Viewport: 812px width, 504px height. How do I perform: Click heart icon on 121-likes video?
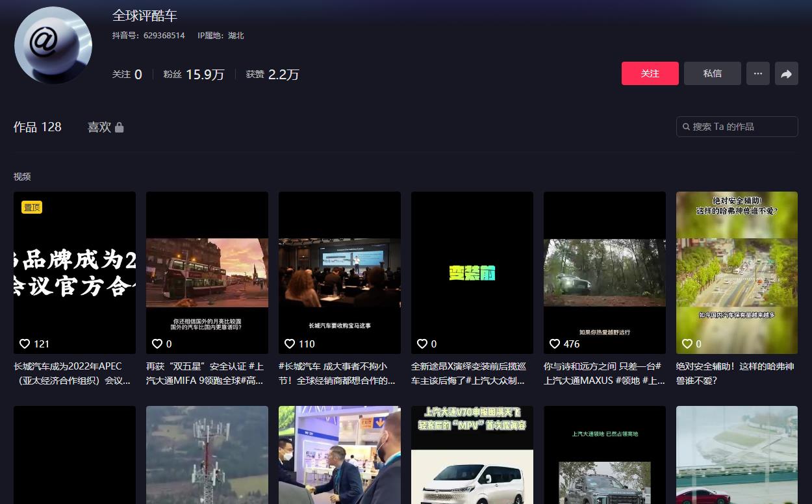coord(25,344)
